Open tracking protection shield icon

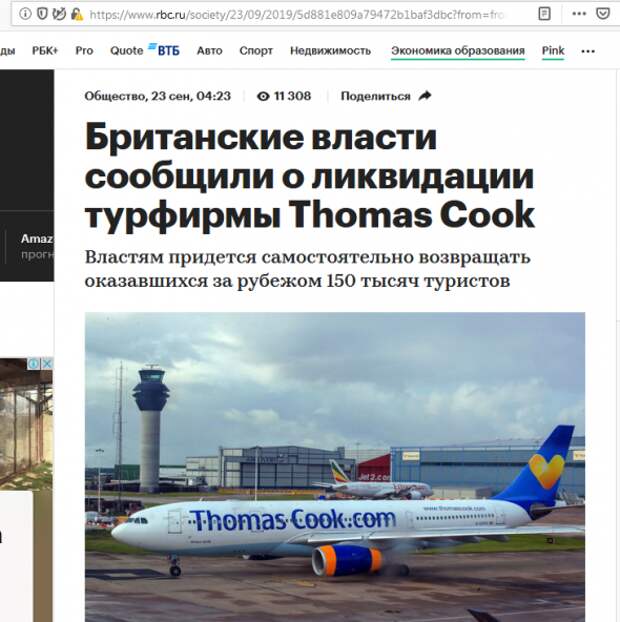(x=42, y=14)
